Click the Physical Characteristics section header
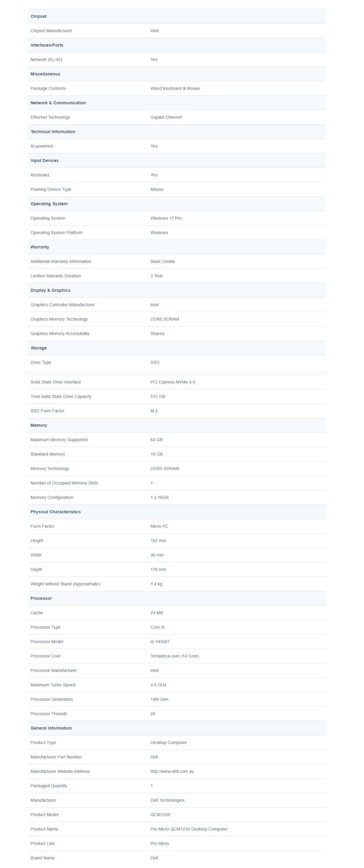Image resolution: width=364 pixels, height=868 pixels. (56, 512)
